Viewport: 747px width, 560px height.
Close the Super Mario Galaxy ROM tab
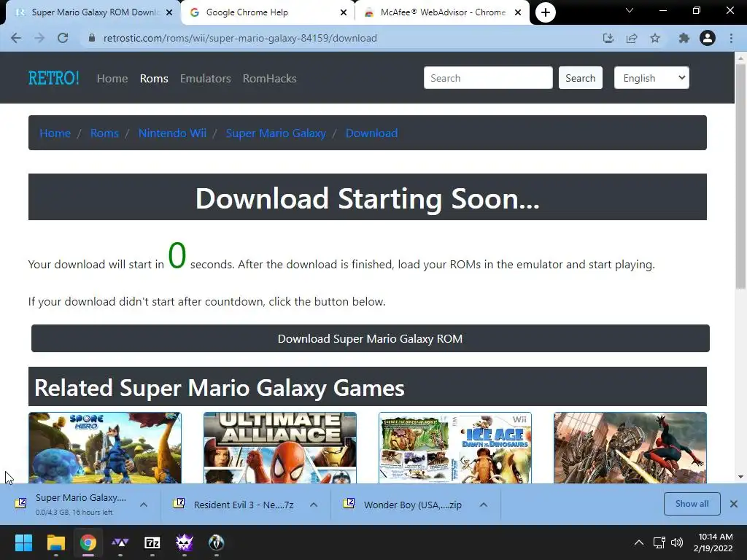169,12
